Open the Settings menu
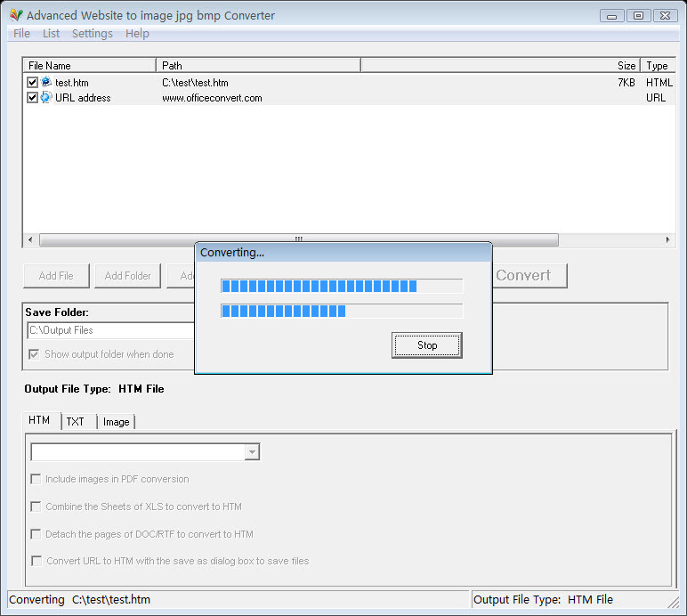The height and width of the screenshot is (616, 687). [x=92, y=33]
